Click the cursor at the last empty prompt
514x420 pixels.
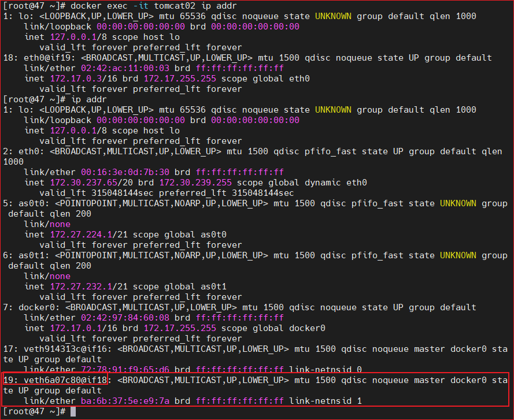pyautogui.click(x=72, y=411)
